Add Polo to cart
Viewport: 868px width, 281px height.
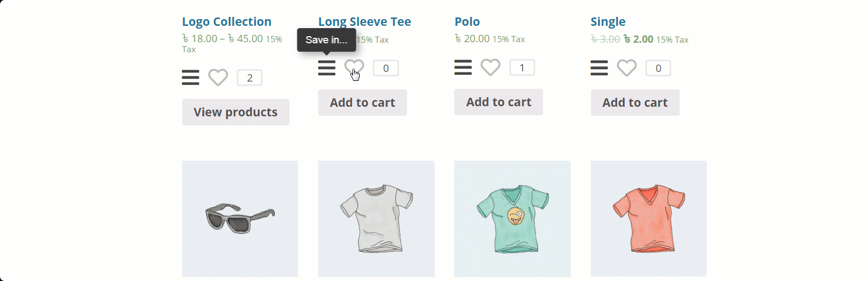(499, 102)
